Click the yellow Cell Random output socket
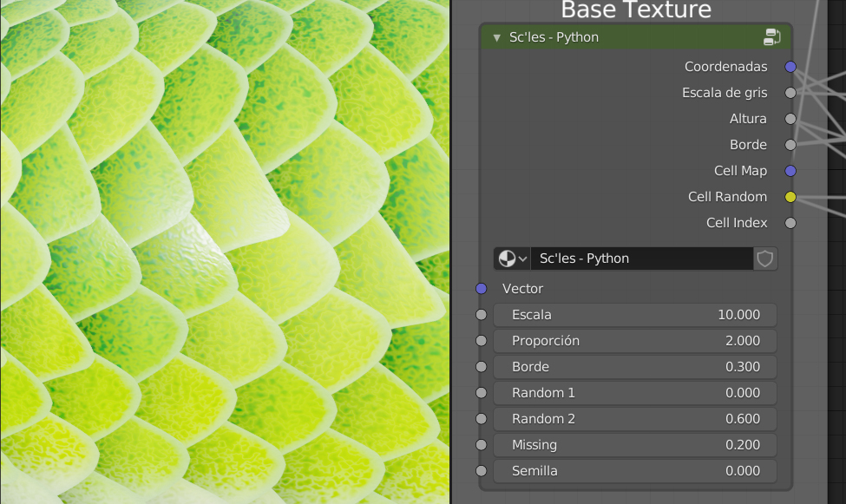The image size is (846, 504). click(790, 197)
